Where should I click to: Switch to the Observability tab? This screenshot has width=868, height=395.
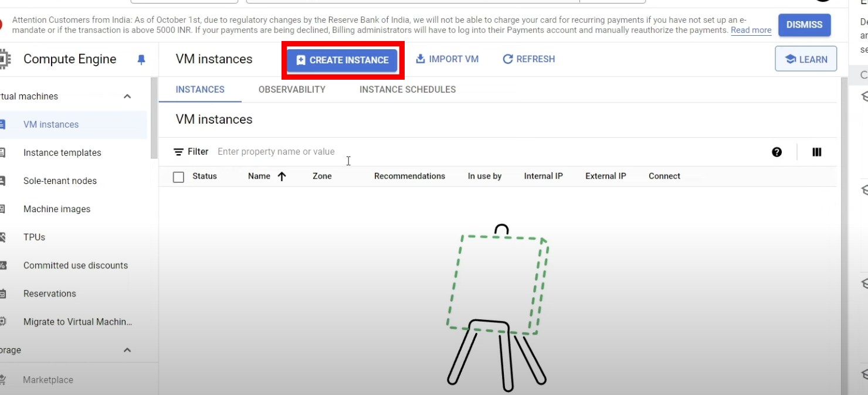291,90
